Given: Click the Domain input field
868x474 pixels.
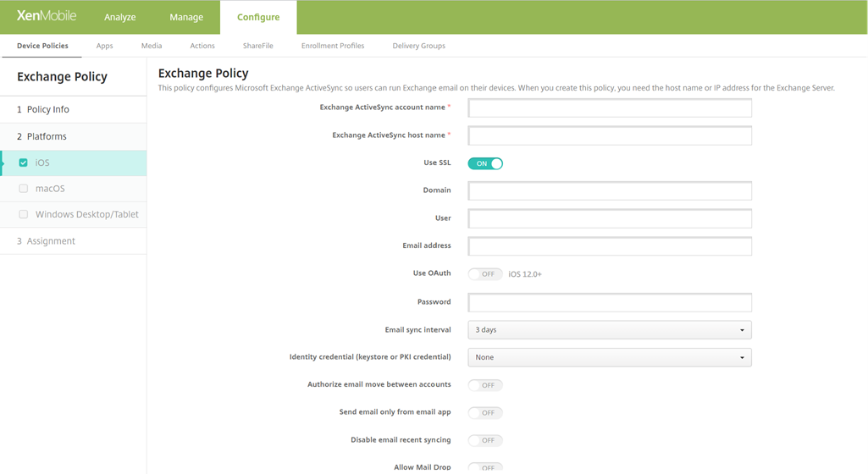Looking at the screenshot, I should [610, 190].
